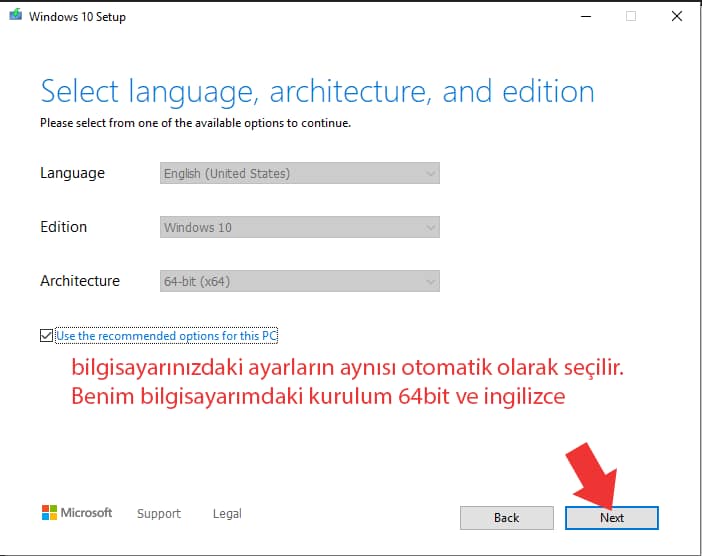Open the 64-bit (x64) Architecture field

point(290,282)
